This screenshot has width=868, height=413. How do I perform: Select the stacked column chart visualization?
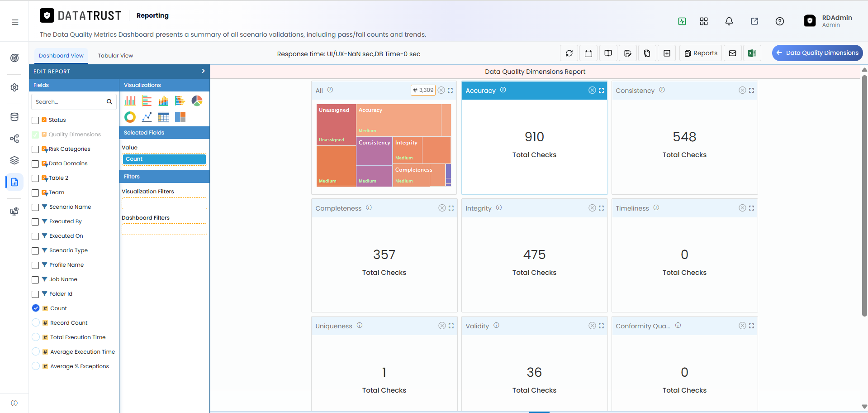coord(163,101)
